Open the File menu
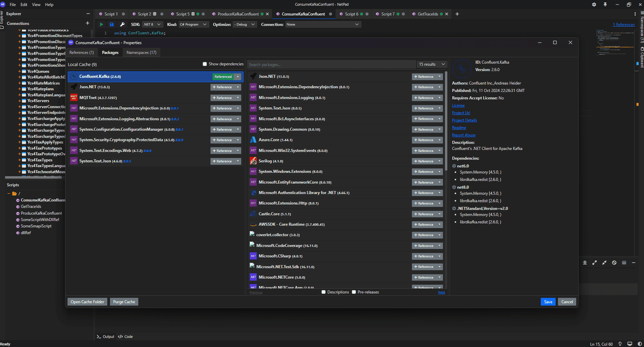This screenshot has width=644, height=347. click(13, 4)
